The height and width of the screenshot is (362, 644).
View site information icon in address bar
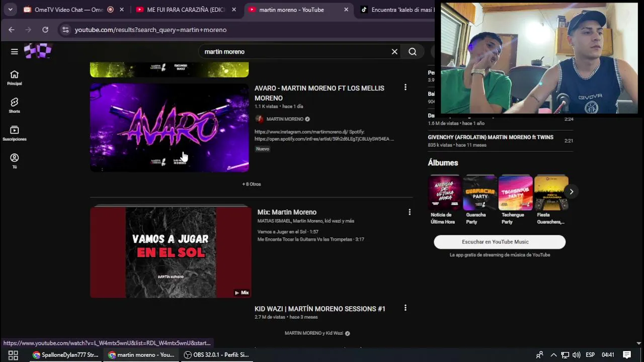click(x=65, y=30)
